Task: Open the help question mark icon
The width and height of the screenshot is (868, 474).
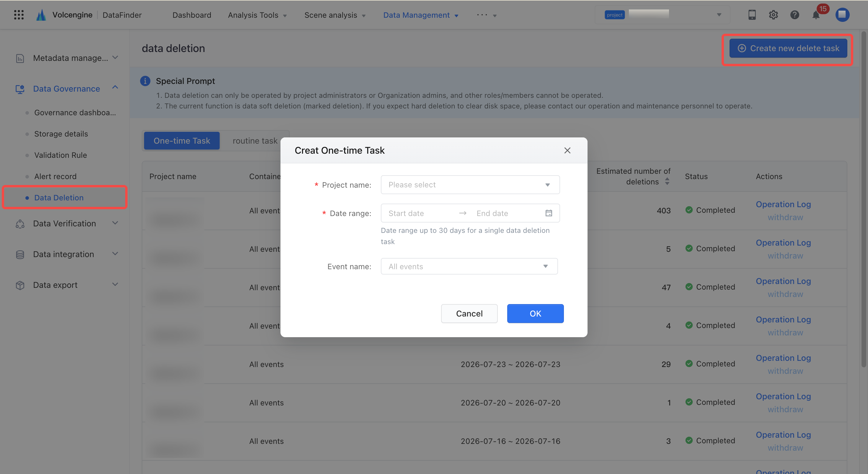Action: coord(794,15)
